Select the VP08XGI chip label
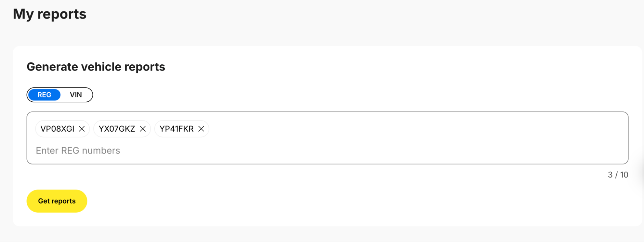 (58, 129)
